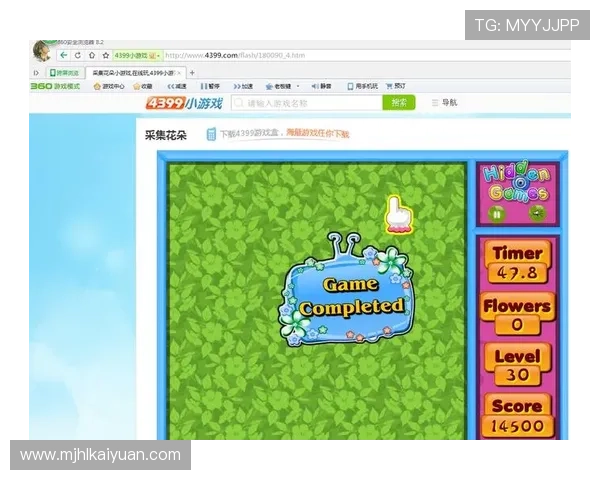Click the Score value 14500
Screen dimensions: 600x480
coord(517,426)
